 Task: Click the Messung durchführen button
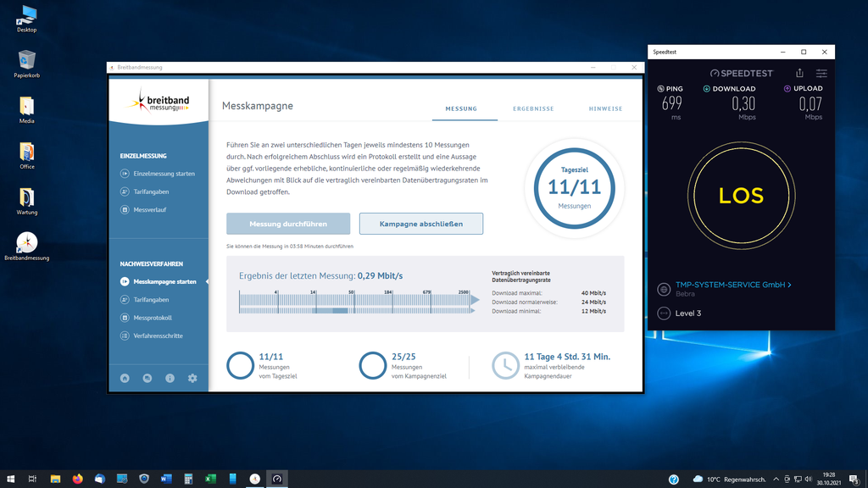point(288,224)
